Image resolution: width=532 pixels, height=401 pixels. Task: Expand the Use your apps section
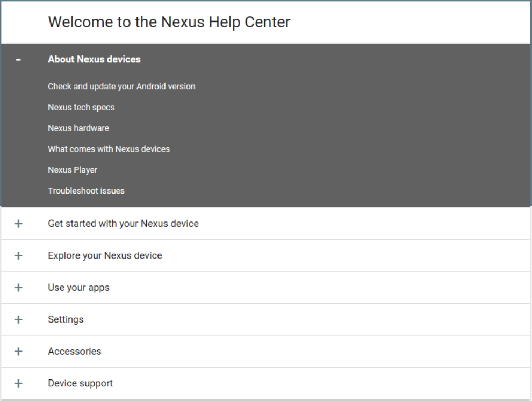click(78, 288)
